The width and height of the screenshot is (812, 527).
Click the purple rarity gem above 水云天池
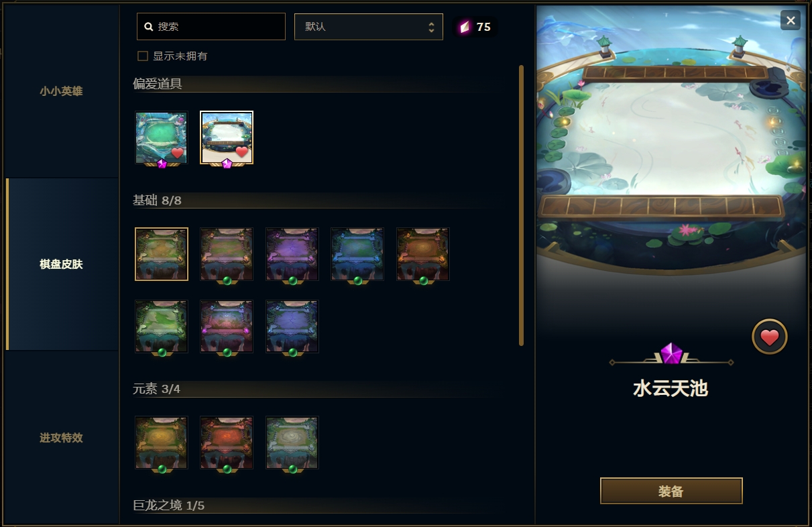click(x=671, y=353)
